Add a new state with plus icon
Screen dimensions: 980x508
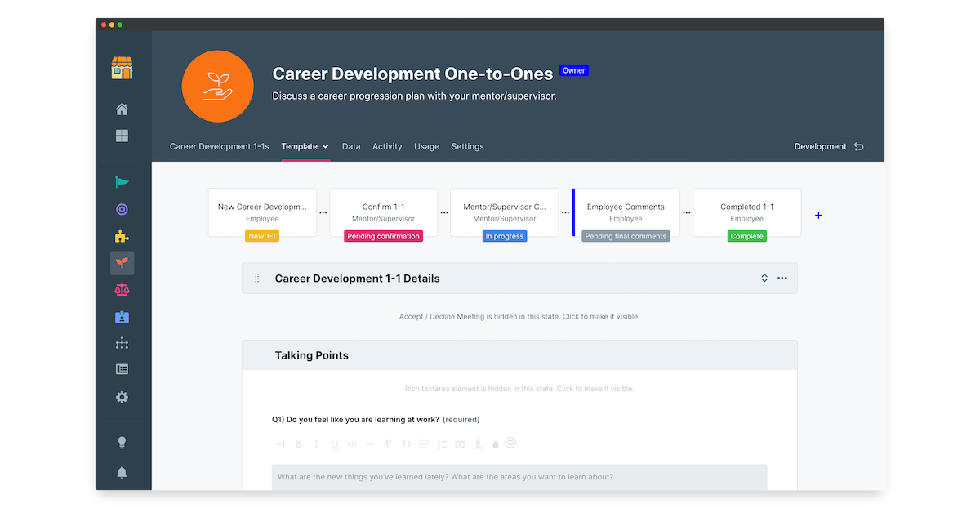[x=818, y=216]
